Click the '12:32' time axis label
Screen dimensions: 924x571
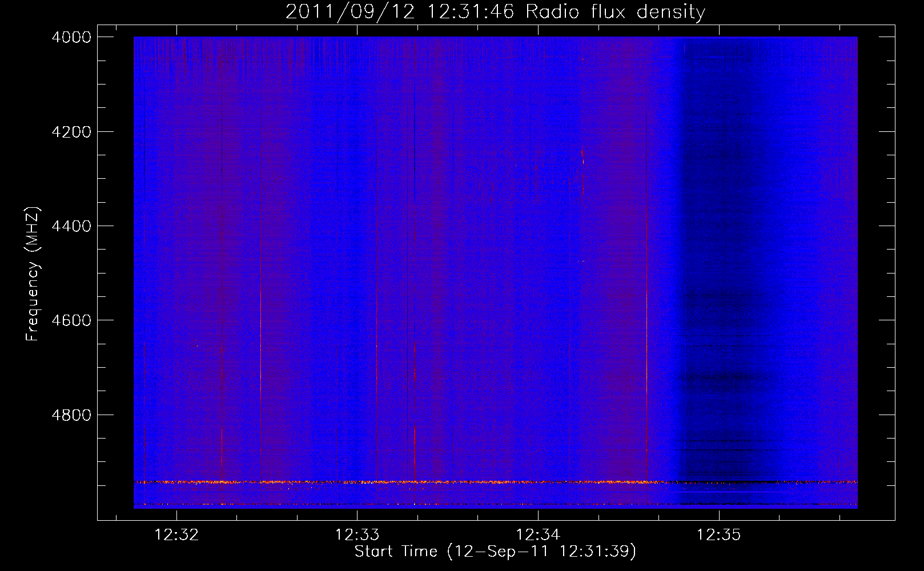coord(176,535)
